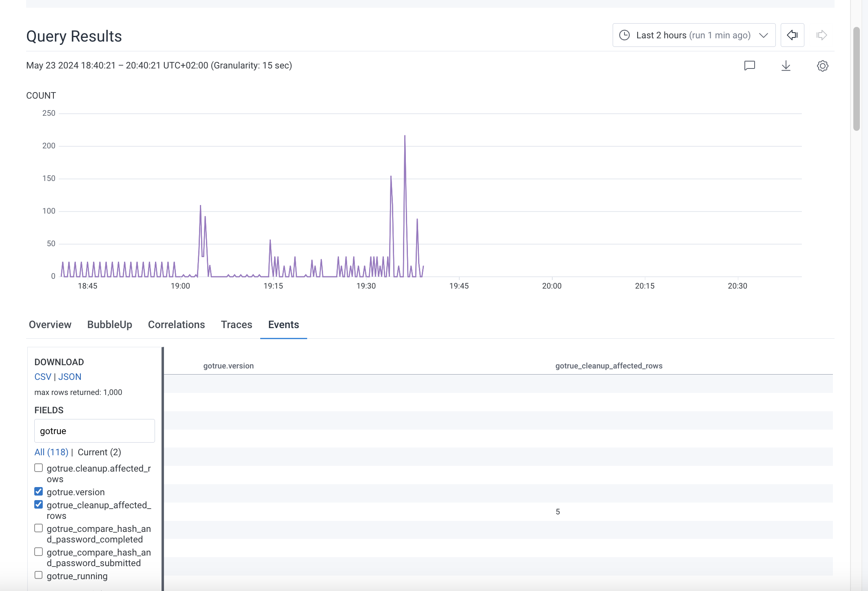Click the 19:03 spike on the COUNT graph
The height and width of the screenshot is (591, 868).
pos(200,206)
